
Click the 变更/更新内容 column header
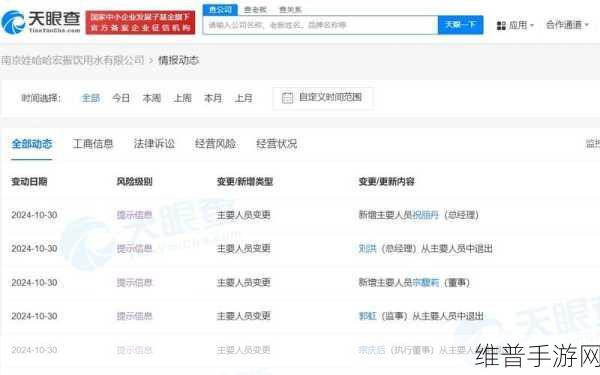[386, 181]
